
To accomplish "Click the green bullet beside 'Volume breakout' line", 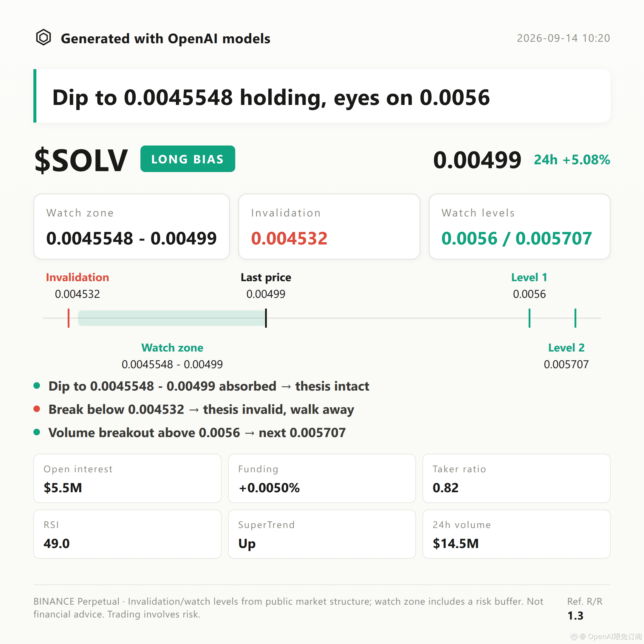I will 37,432.
